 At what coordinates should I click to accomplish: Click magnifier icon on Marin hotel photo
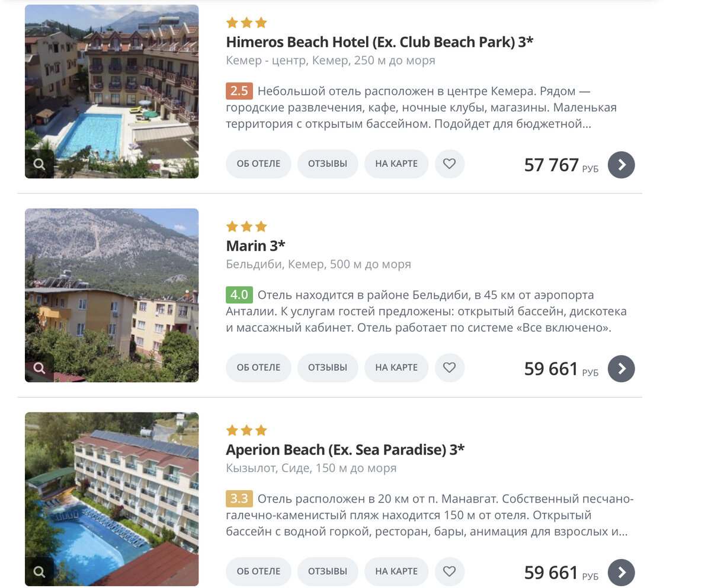pos(39,368)
